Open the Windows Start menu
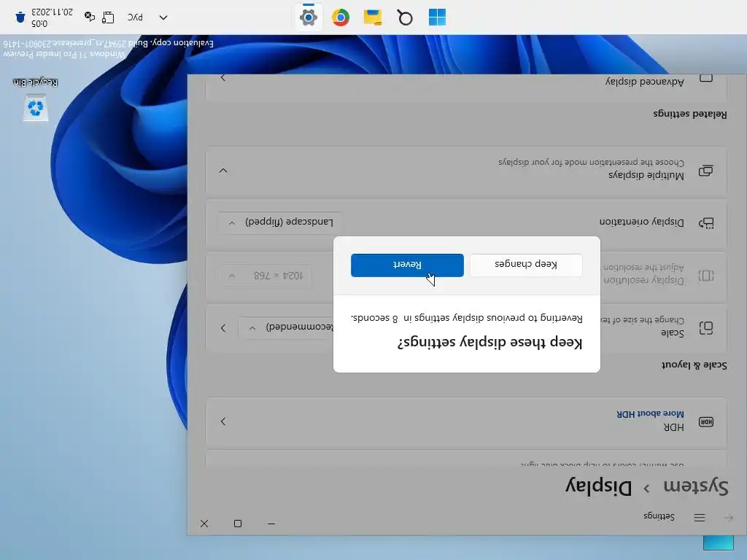The height and width of the screenshot is (560, 747). point(437,17)
